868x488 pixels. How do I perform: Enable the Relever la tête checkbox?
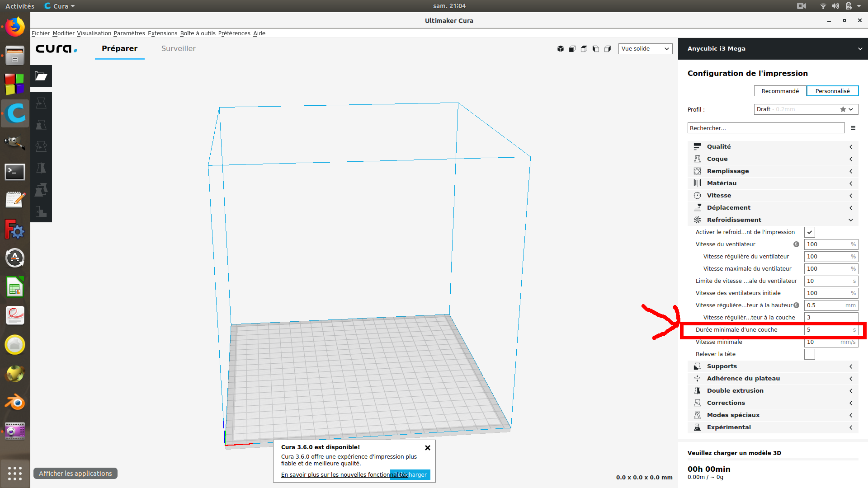809,354
